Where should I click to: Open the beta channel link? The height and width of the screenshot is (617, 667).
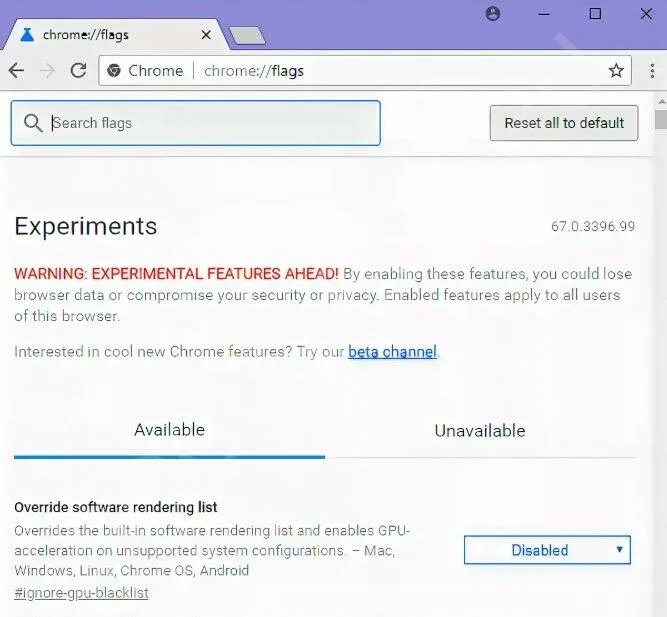click(392, 352)
